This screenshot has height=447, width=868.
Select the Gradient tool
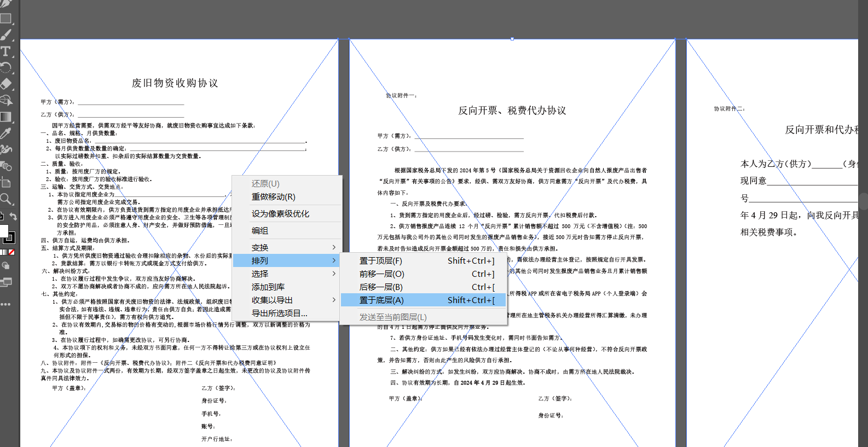point(5,117)
